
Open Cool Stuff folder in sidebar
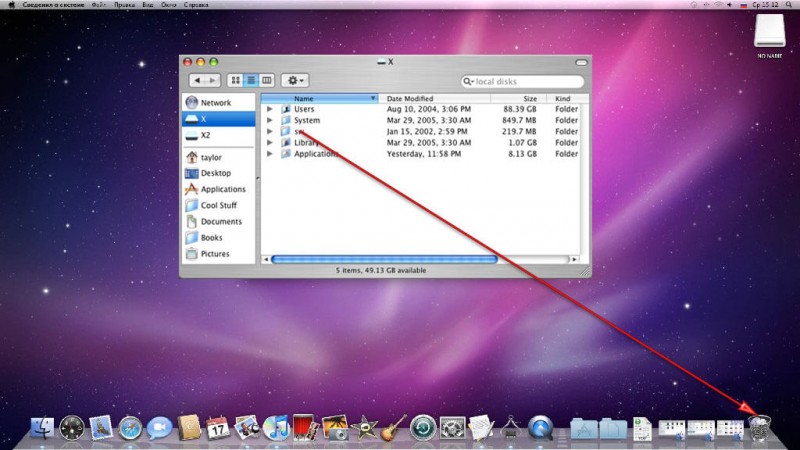tap(218, 205)
